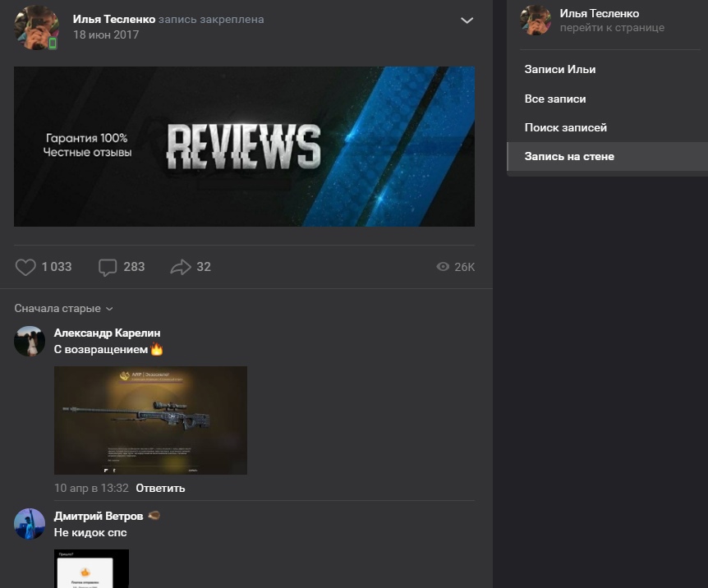Open the REVIEWS banner image

click(244, 146)
